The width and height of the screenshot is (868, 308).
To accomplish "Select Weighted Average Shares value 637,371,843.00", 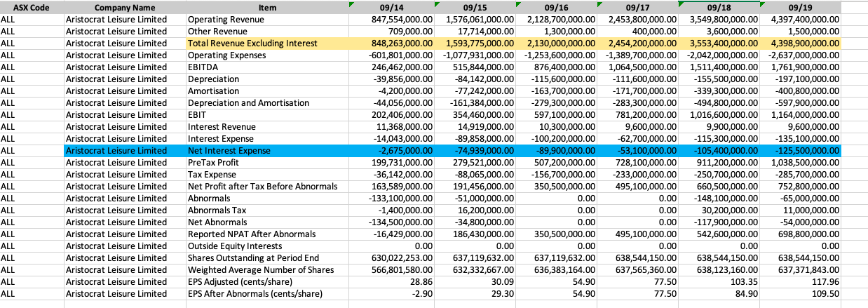I will click(801, 270).
